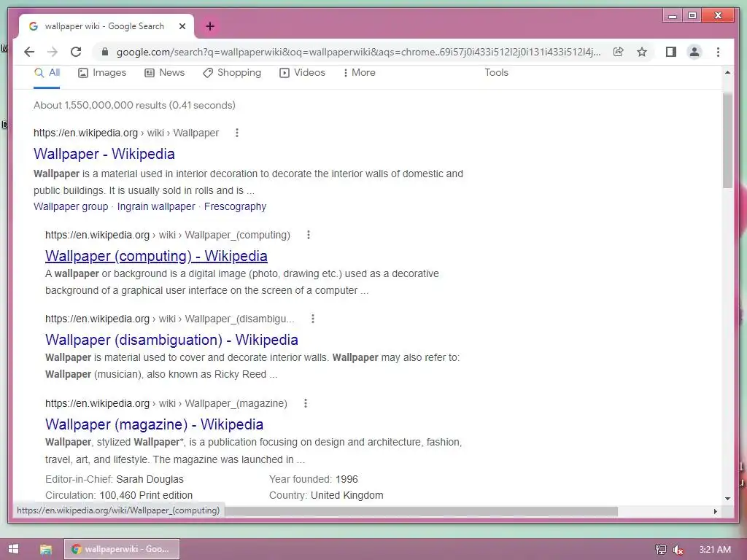
Task: Select the Chrome wallpaperwiki taskbar button
Action: [122, 549]
